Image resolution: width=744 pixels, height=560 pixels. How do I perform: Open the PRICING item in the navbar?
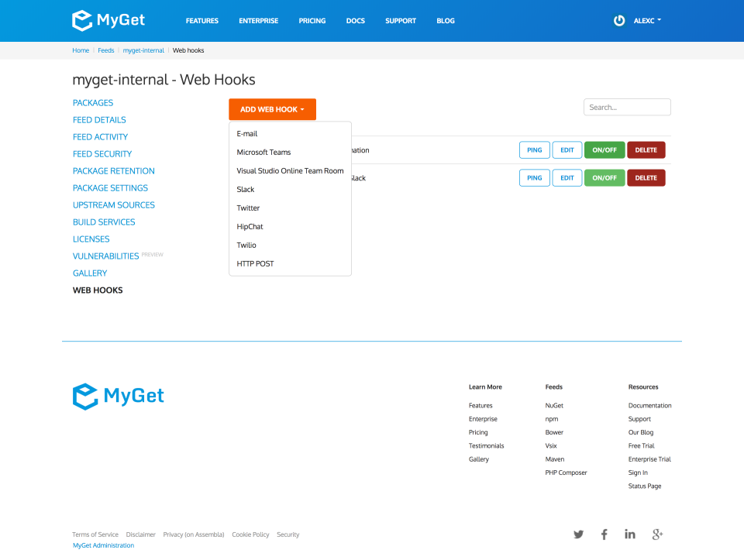click(x=312, y=21)
